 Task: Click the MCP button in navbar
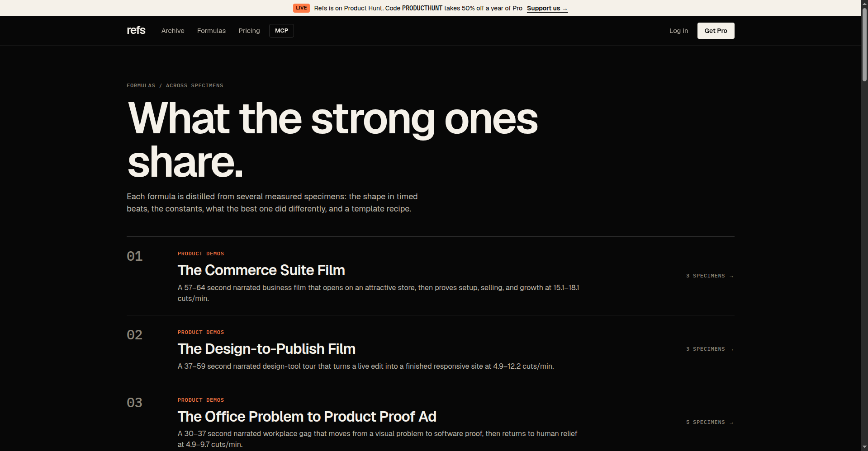pyautogui.click(x=281, y=31)
